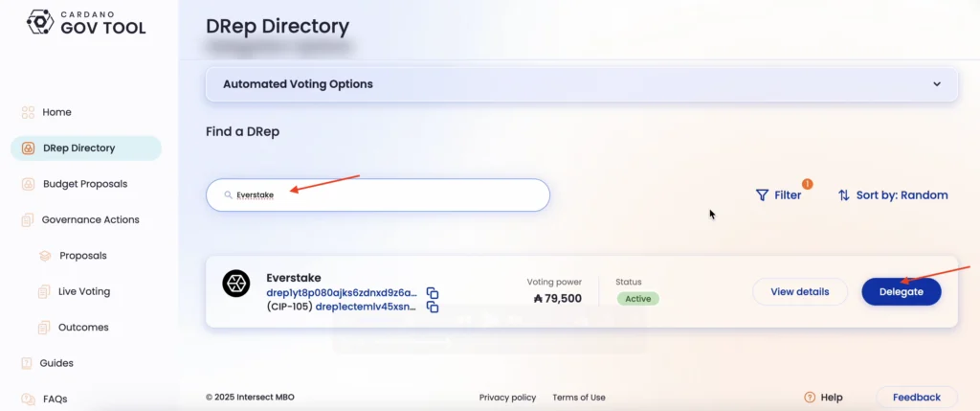Delegate to Everstake DRep
The height and width of the screenshot is (411, 980).
(902, 291)
